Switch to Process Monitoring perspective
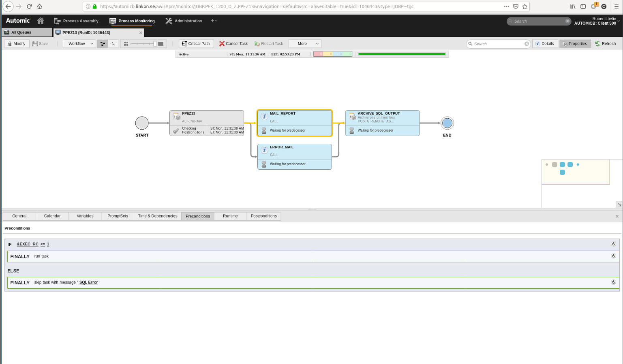Image resolution: width=623 pixels, height=364 pixels. [132, 21]
